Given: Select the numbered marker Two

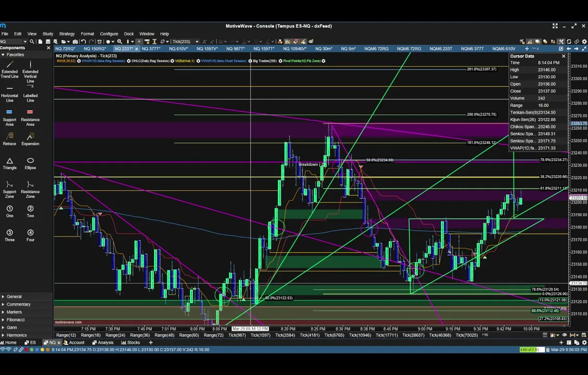Looking at the screenshot, I should click(30, 211).
